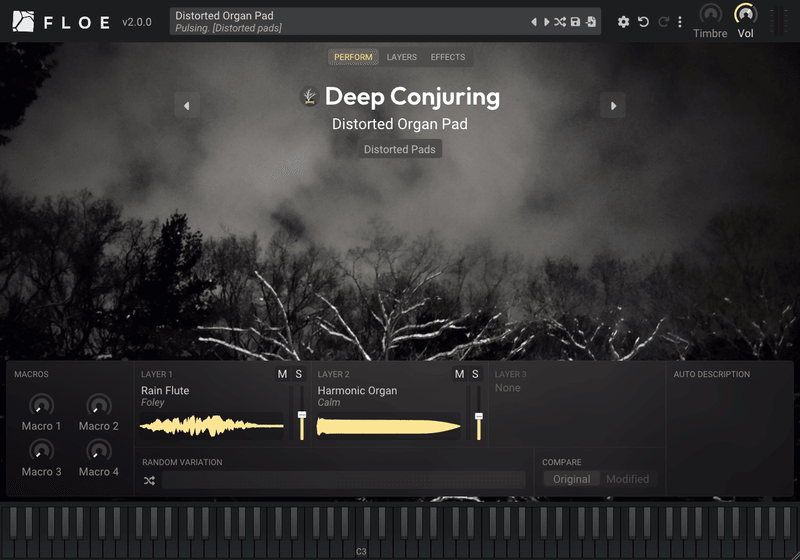Click the Macro 2 knob
800x560 pixels.
pos(98,405)
